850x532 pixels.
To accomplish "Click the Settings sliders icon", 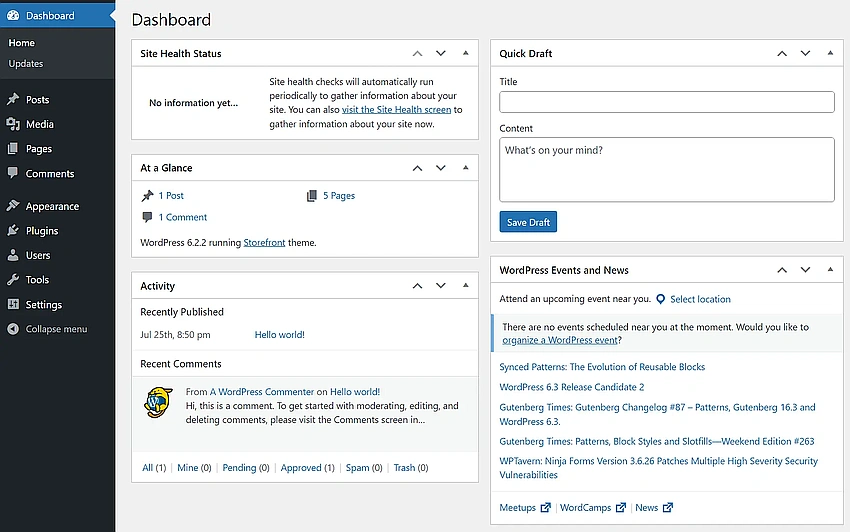I will [13, 304].
